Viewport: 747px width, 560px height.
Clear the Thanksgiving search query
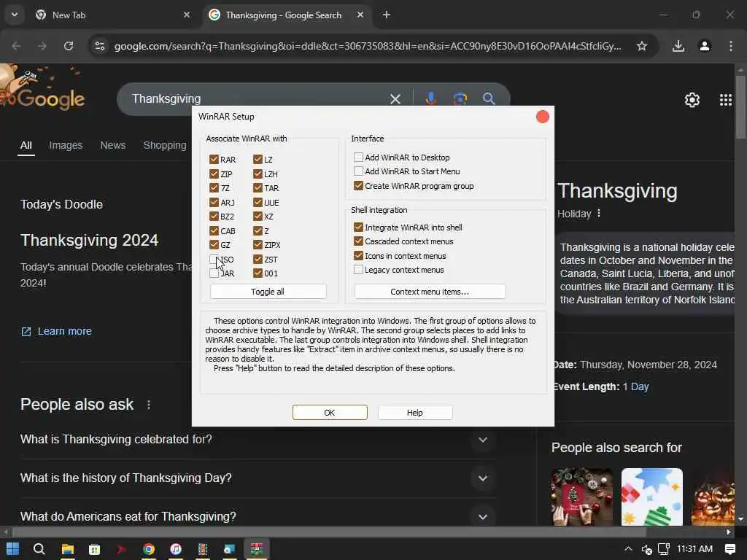pos(395,99)
